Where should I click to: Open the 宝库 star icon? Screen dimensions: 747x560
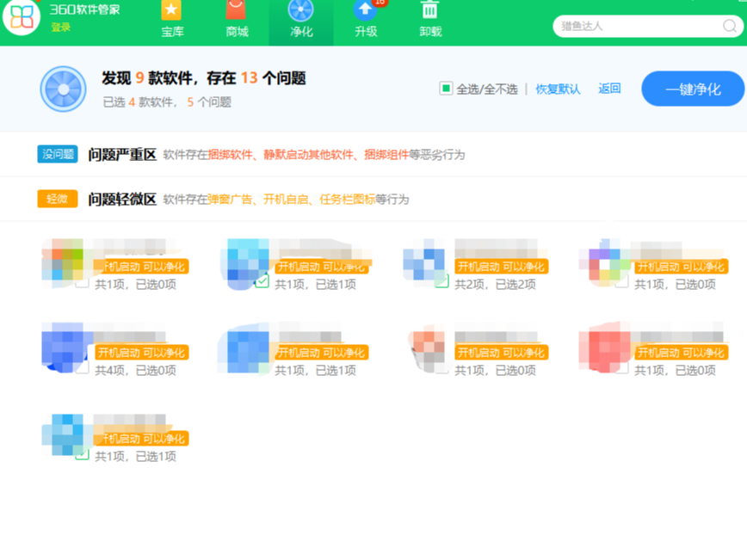(x=171, y=10)
